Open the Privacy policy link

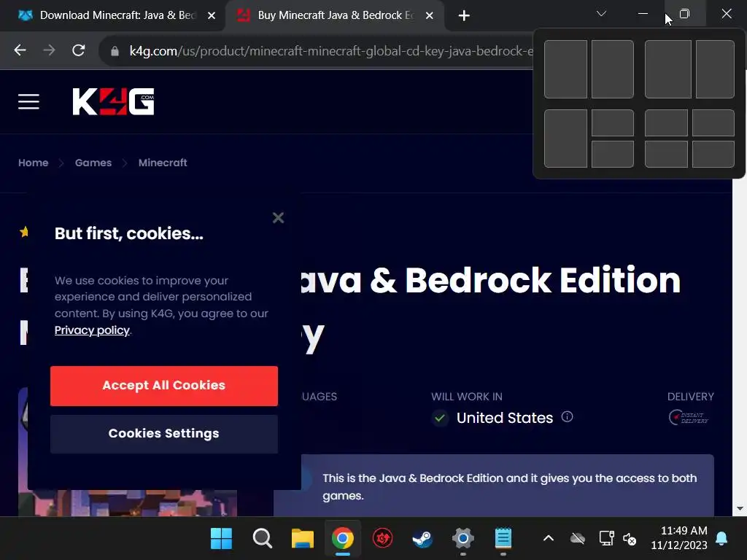[92, 330]
